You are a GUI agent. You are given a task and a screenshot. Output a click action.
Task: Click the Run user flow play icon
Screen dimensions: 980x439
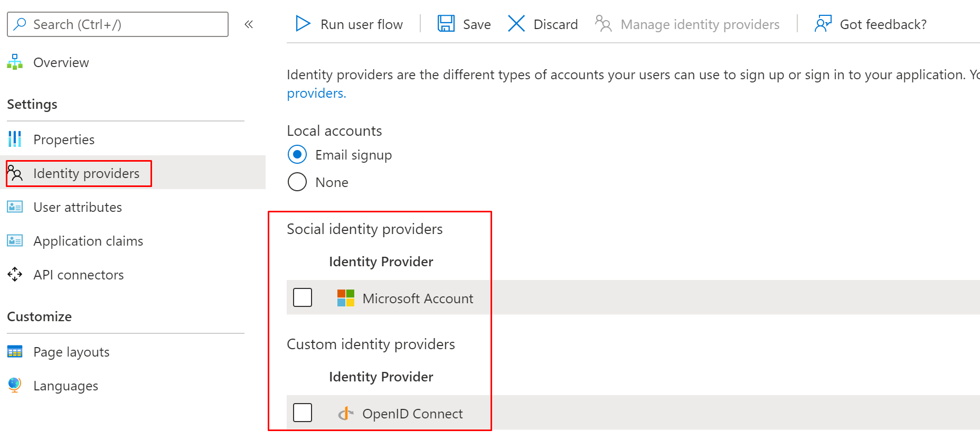303,24
